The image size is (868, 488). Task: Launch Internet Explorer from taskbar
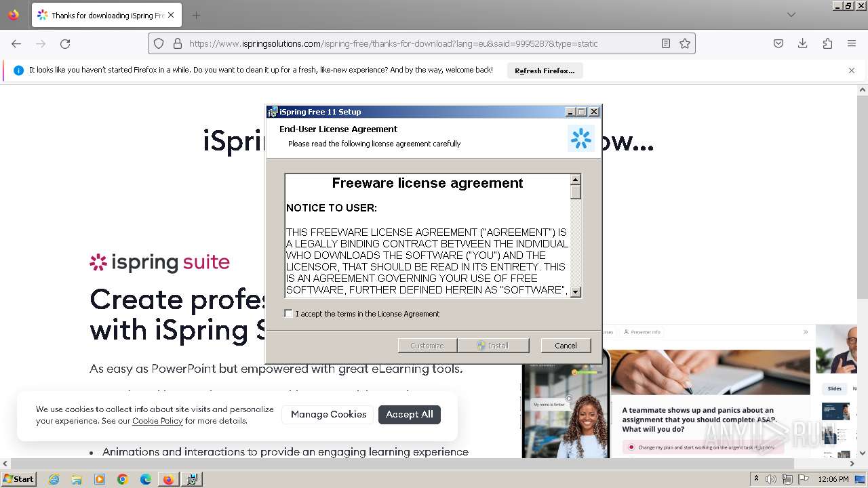pos(54,479)
